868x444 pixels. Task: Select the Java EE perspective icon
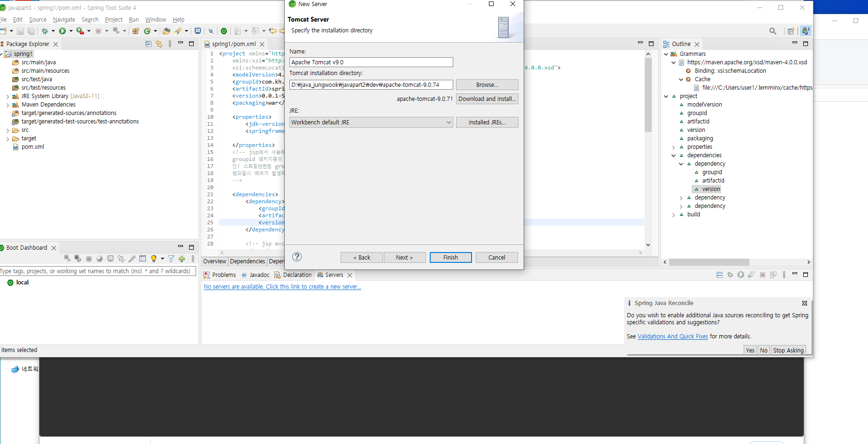tap(806, 31)
